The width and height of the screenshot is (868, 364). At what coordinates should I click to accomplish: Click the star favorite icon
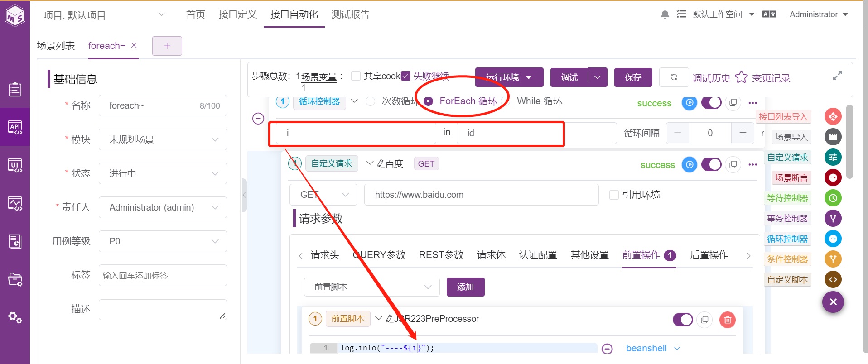tap(741, 77)
